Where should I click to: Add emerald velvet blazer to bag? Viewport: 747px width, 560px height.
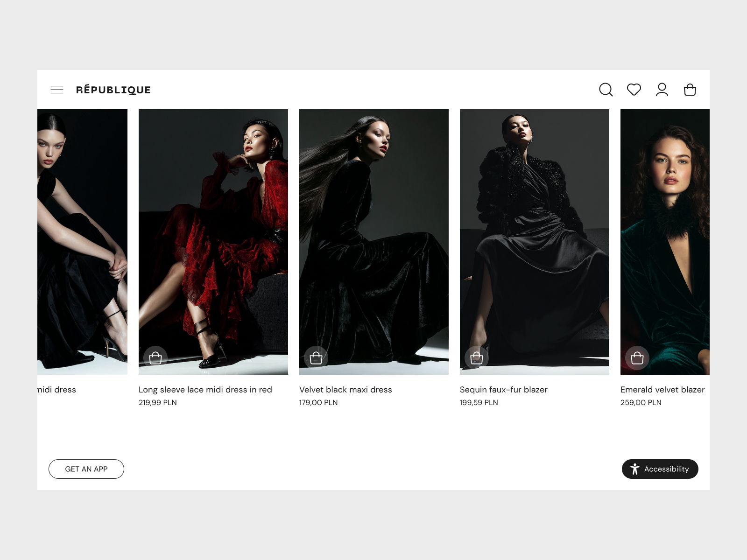pos(637,358)
